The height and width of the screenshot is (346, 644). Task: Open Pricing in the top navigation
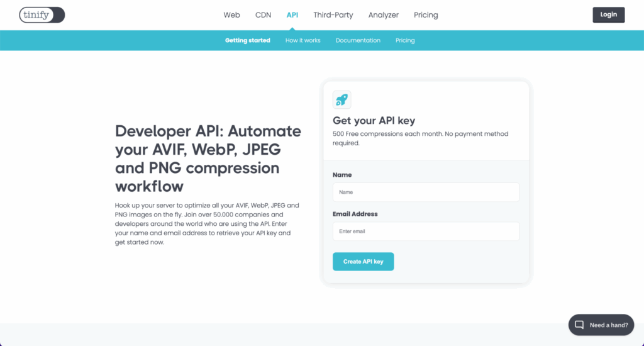(x=426, y=15)
